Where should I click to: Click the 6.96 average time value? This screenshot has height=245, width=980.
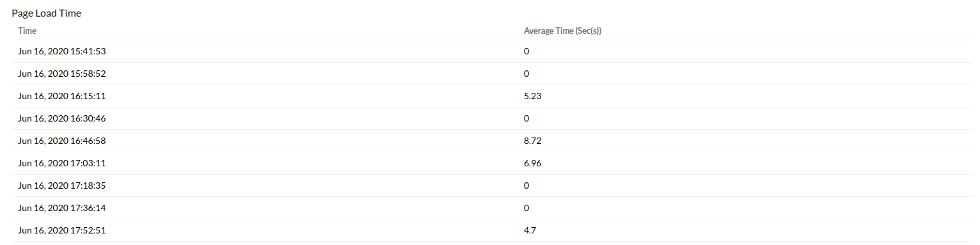click(x=533, y=163)
